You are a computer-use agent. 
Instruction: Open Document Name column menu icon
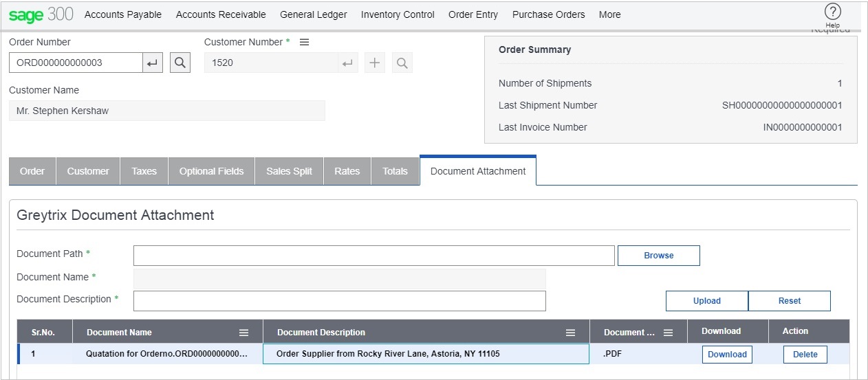(x=243, y=333)
